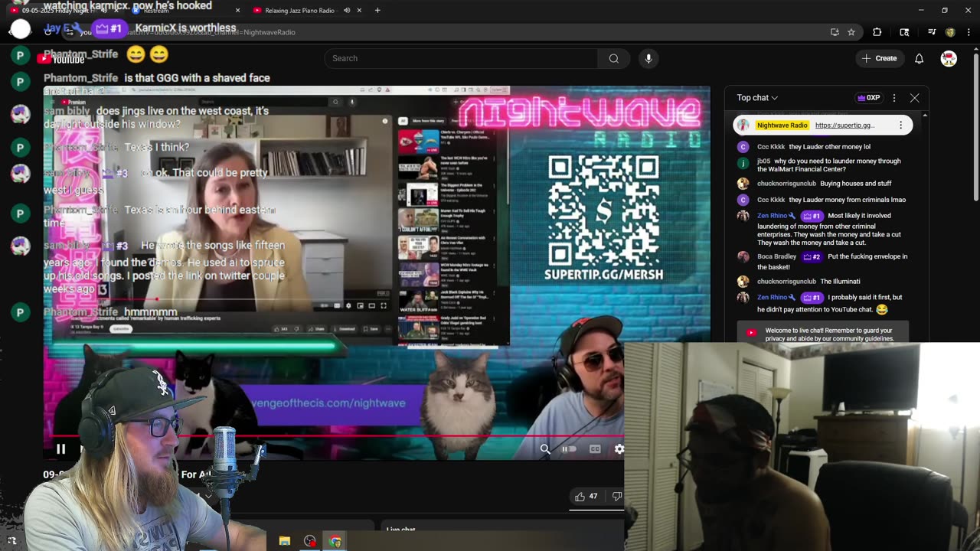Open the 0XP crown badge
Screen dimensions: 980x551
click(x=869, y=98)
